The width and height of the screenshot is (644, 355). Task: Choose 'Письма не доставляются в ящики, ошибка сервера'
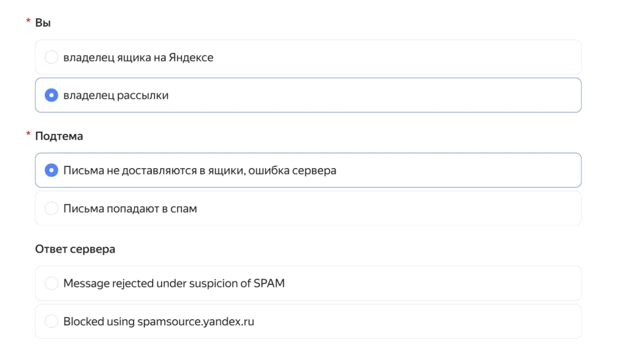click(51, 170)
